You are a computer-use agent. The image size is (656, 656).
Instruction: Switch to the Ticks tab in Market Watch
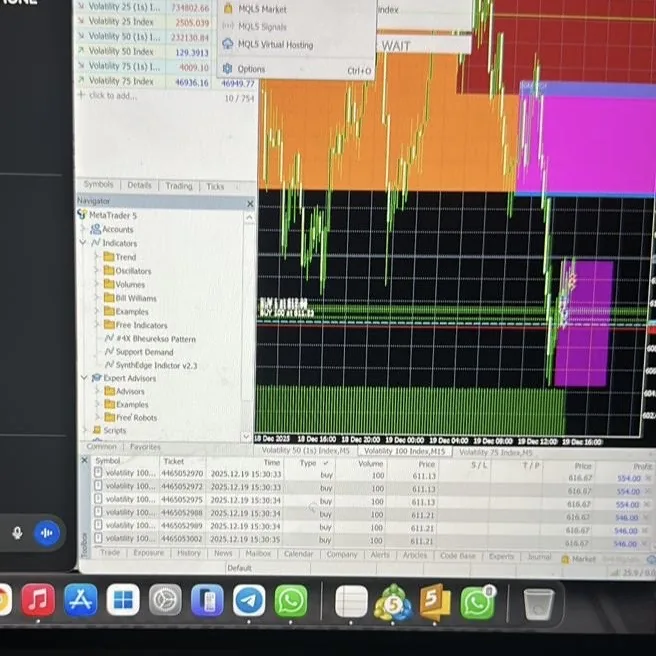[215, 186]
